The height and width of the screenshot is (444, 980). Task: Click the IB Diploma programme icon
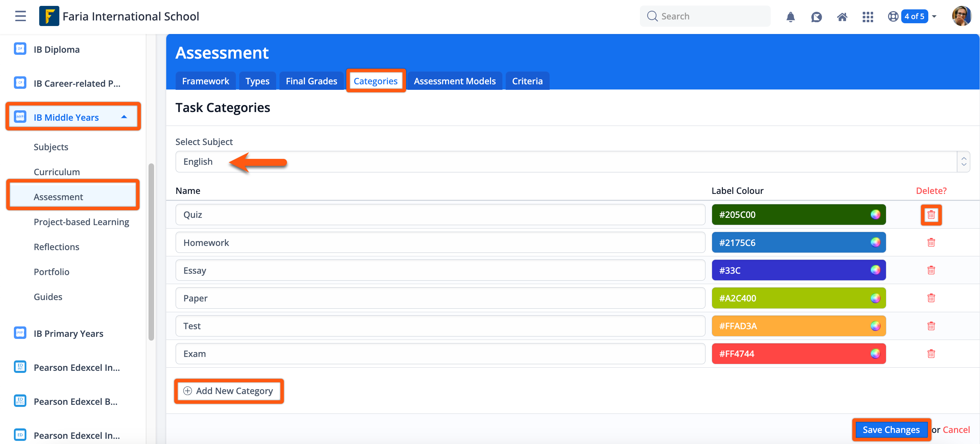(20, 49)
